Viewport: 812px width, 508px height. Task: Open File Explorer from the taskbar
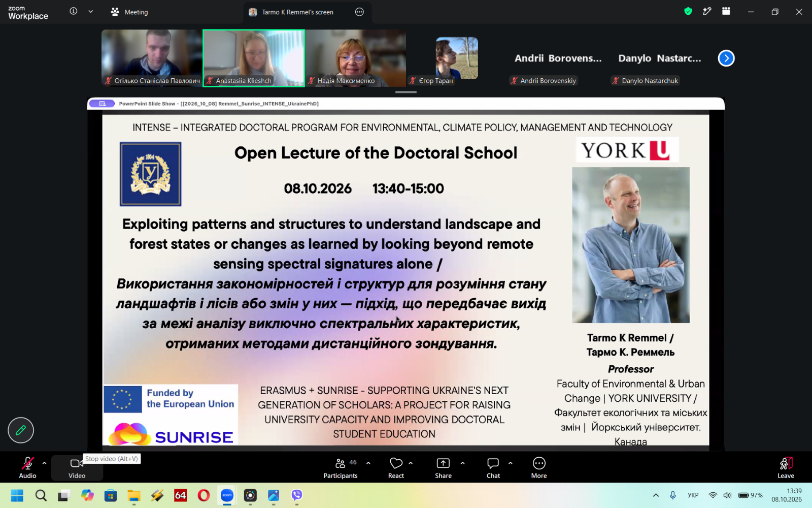(x=134, y=495)
